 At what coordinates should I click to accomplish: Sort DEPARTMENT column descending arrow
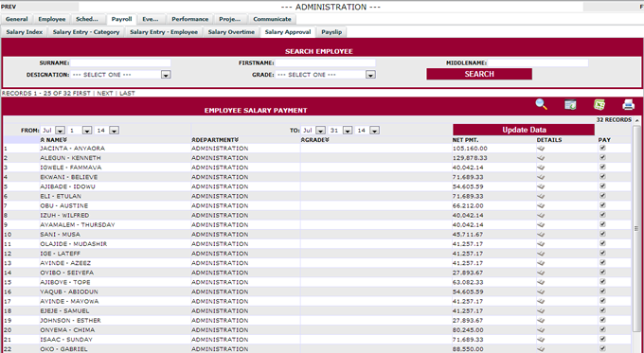point(237,140)
